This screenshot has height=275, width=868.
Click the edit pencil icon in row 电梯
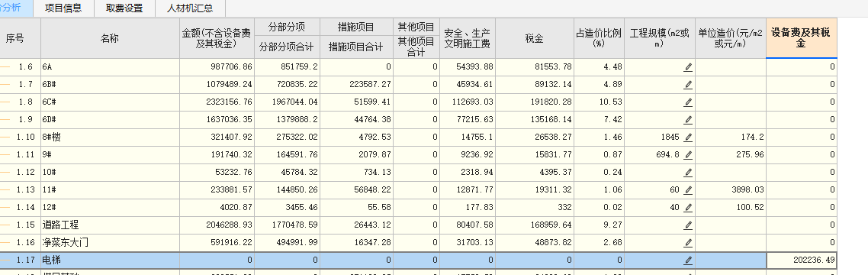687,260
